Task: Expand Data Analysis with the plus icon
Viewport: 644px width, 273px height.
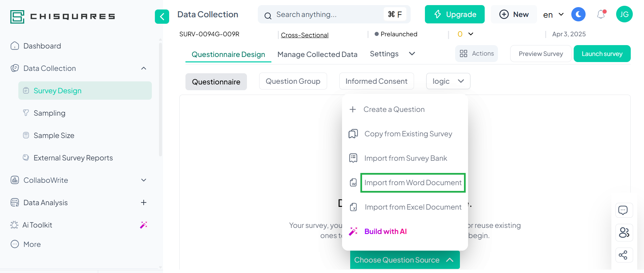Action: [144, 202]
